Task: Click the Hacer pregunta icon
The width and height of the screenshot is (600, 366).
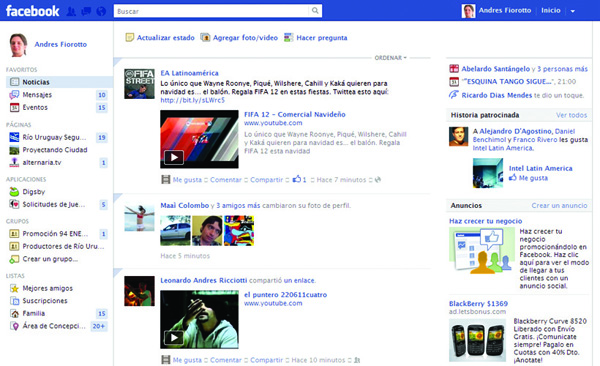Action: click(x=289, y=38)
